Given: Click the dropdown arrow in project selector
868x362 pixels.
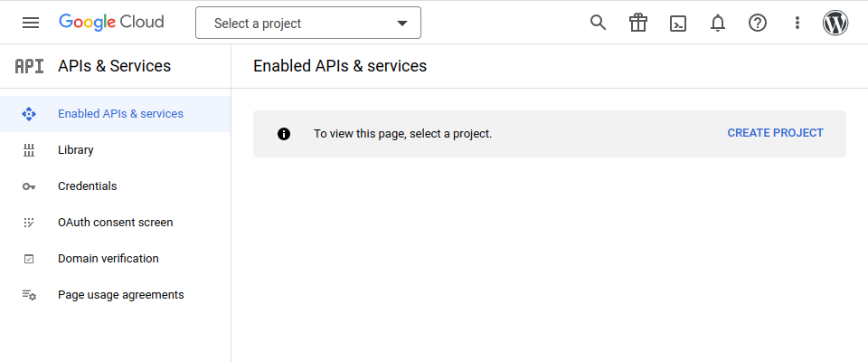Looking at the screenshot, I should (x=402, y=24).
